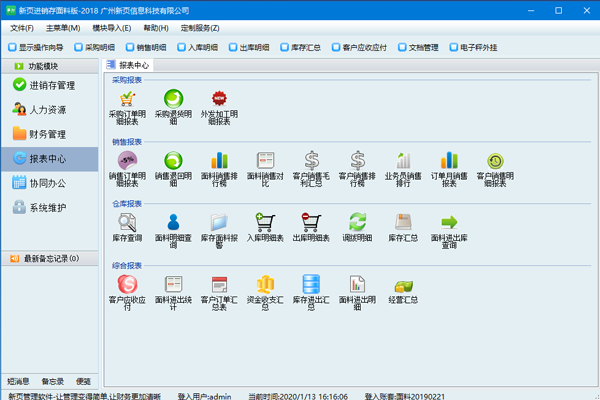Open 客户销售毛利汇总 dollar icon
Image resolution: width=600 pixels, height=400 pixels.
click(x=311, y=161)
